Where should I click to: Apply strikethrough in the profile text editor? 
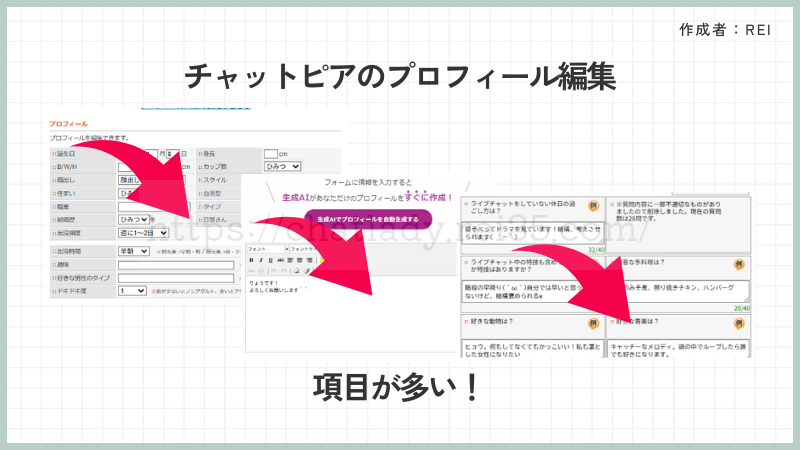[281, 260]
